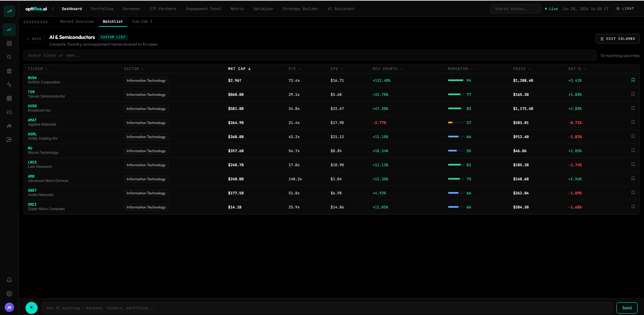Open notifications bell in the sidebar
Image resolution: width=644 pixels, height=315 pixels.
click(9, 280)
